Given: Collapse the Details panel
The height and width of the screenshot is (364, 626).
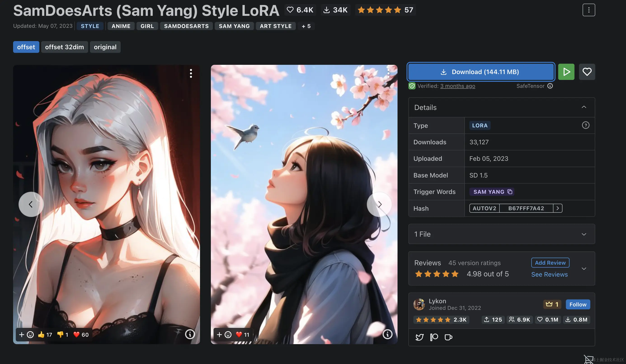Looking at the screenshot, I should tap(584, 107).
